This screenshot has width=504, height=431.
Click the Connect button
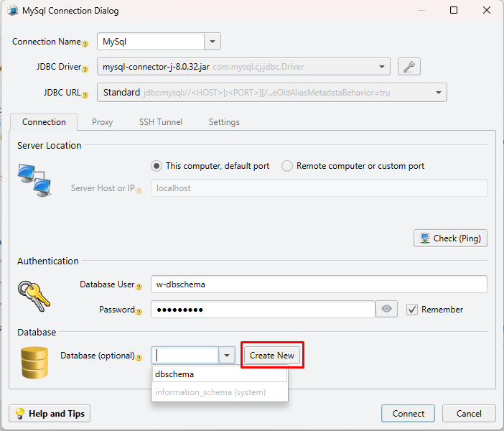(x=409, y=414)
